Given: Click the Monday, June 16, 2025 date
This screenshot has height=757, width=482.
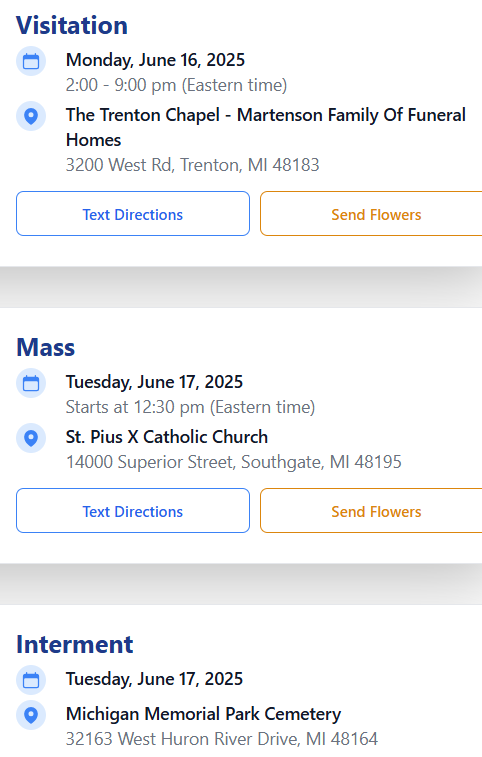Looking at the screenshot, I should (156, 60).
